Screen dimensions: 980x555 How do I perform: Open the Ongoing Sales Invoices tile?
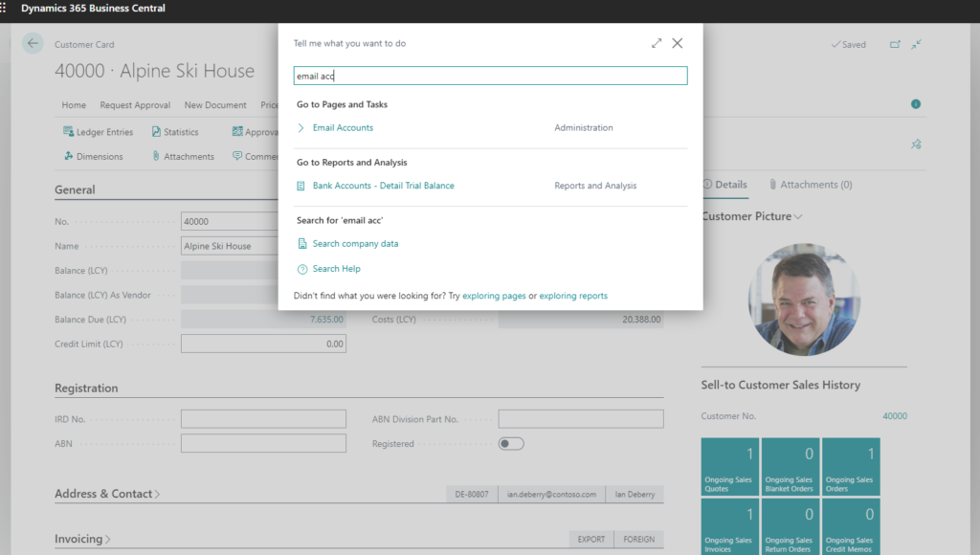tap(729, 527)
